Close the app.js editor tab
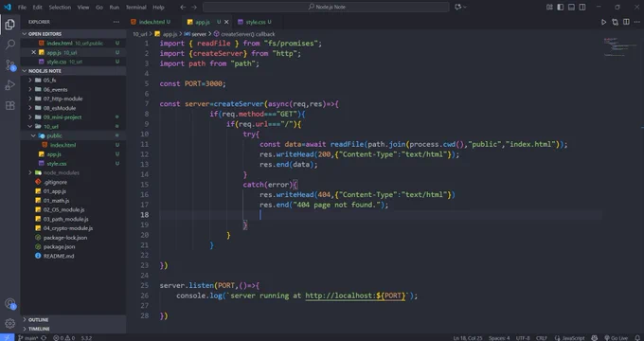This screenshot has height=341, width=644. pyautogui.click(x=226, y=22)
